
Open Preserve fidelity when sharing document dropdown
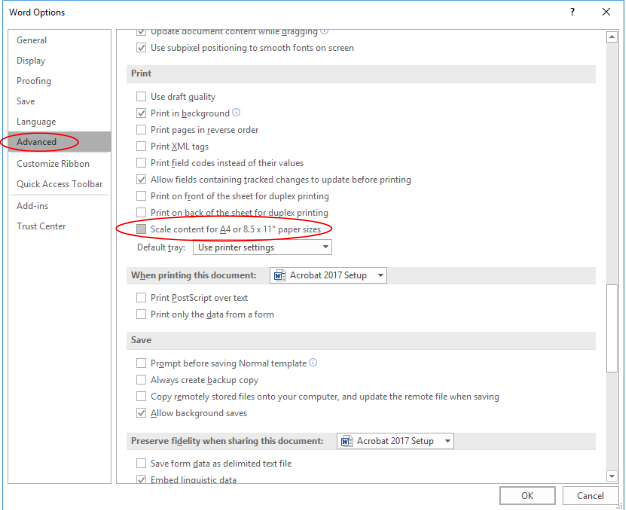pos(448,441)
